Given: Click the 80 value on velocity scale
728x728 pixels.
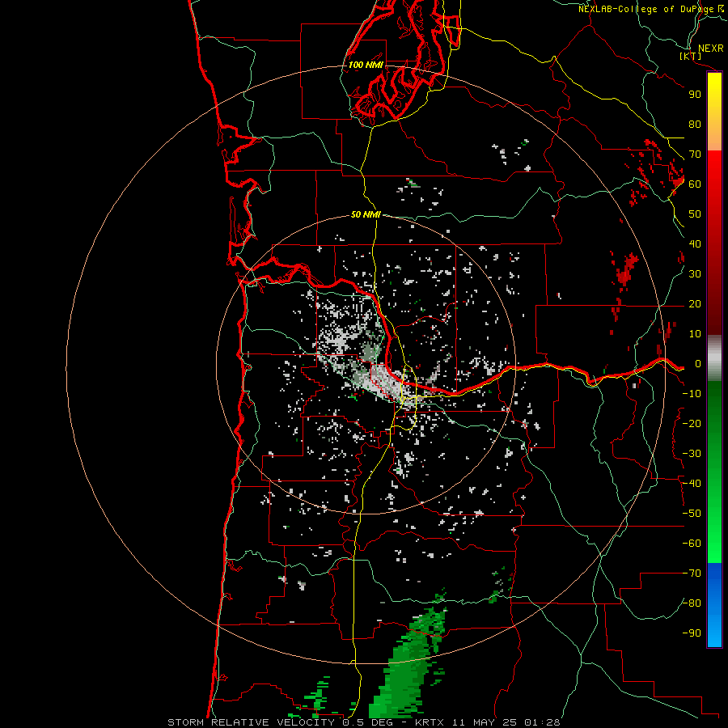Looking at the screenshot, I should [695, 125].
